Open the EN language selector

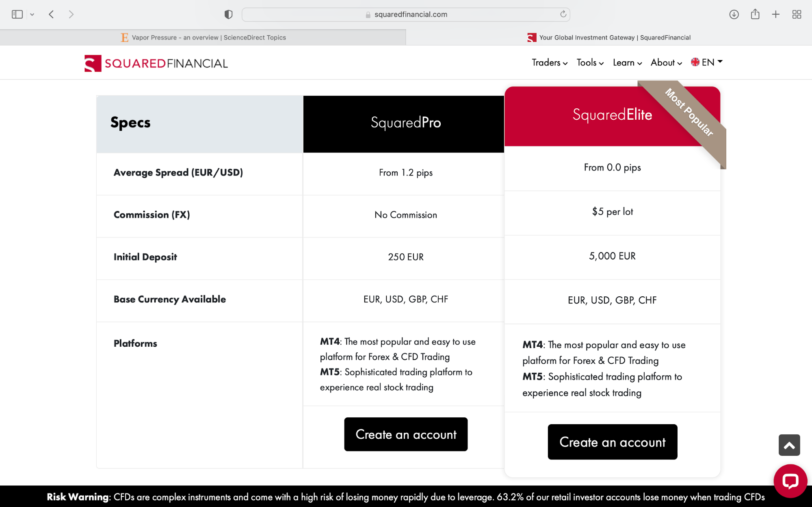[x=707, y=62]
